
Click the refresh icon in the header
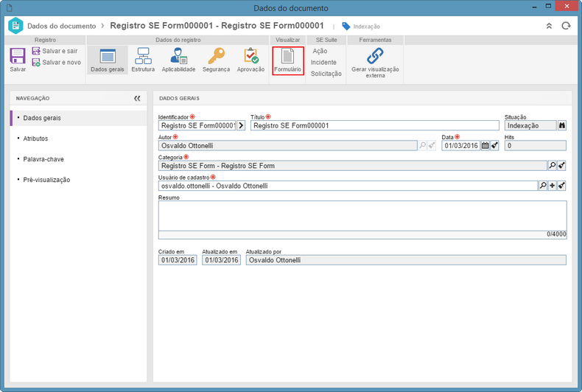(566, 26)
